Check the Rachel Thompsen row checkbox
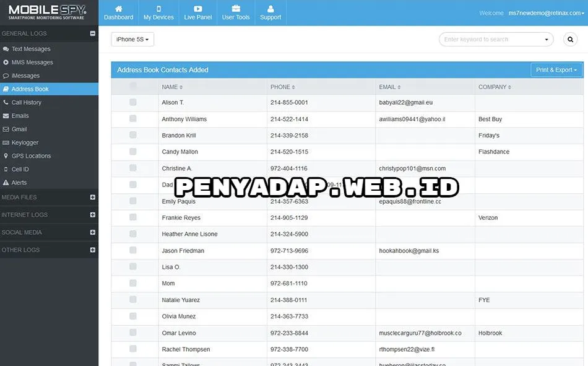Image resolution: width=588 pixels, height=366 pixels. (132, 349)
